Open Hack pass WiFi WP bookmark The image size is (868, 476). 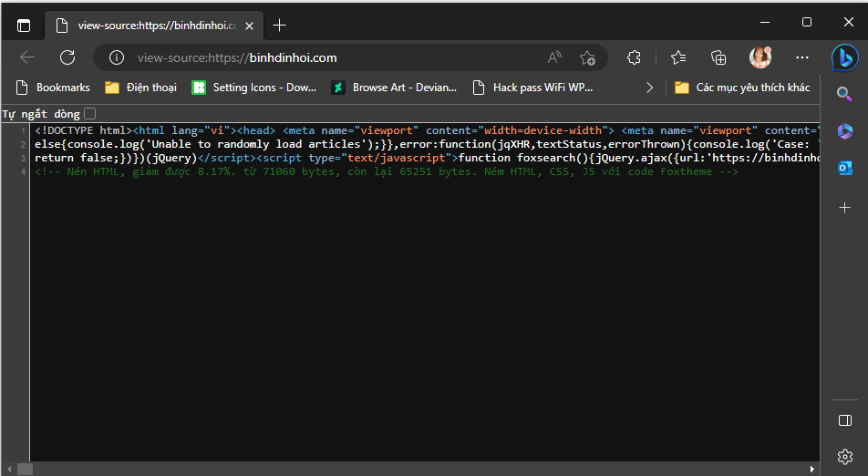[x=533, y=88]
